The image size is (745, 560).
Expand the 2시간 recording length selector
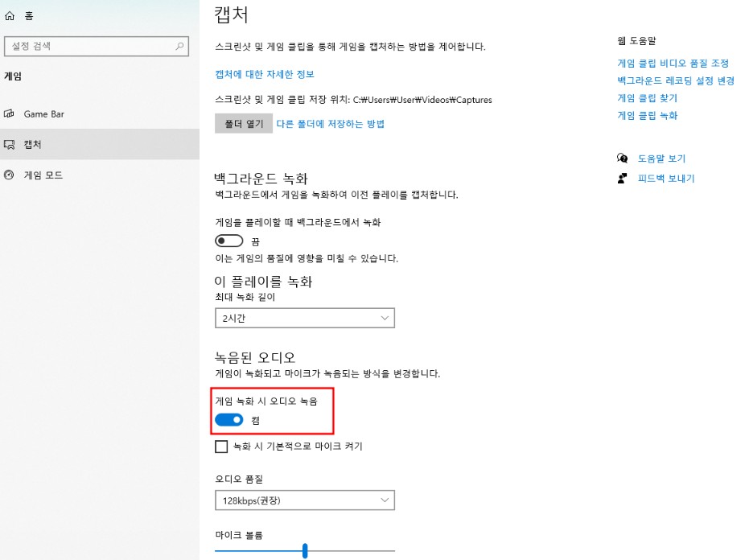point(304,318)
